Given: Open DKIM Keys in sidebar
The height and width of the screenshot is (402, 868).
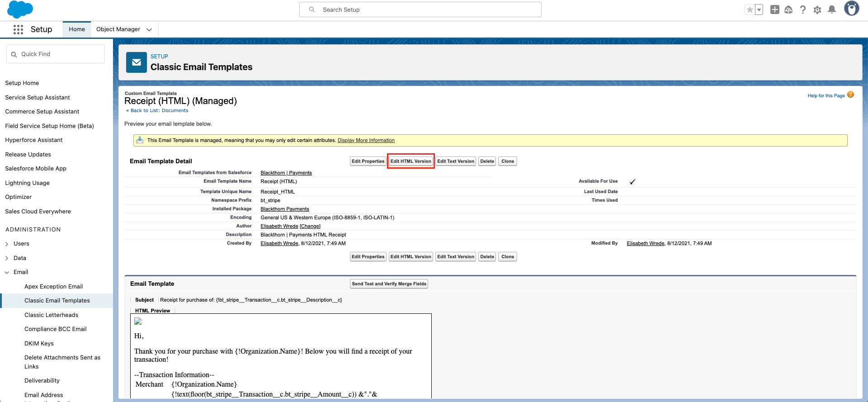Looking at the screenshot, I should point(39,344).
